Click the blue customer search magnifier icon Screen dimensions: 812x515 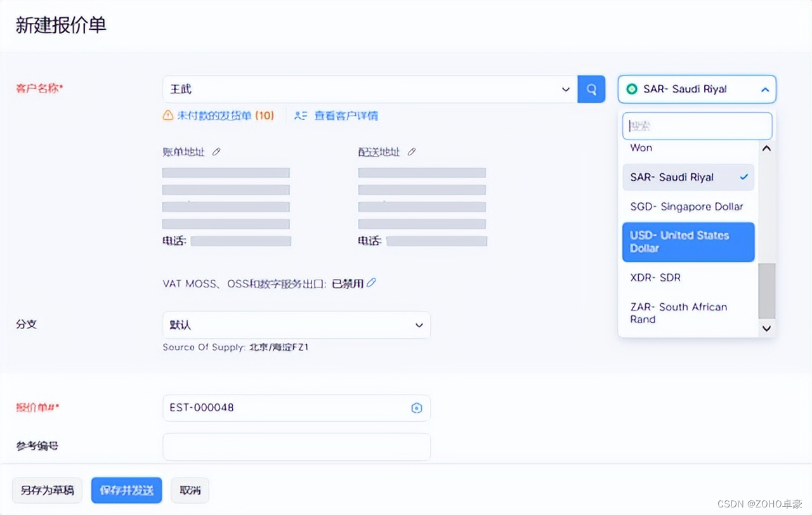point(591,89)
